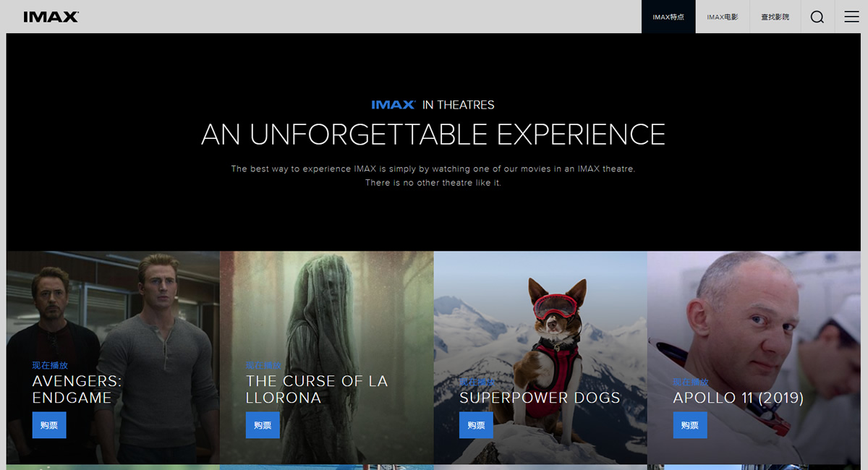Open the search magnifier icon
Image resolution: width=868 pixels, height=470 pixels.
[817, 17]
